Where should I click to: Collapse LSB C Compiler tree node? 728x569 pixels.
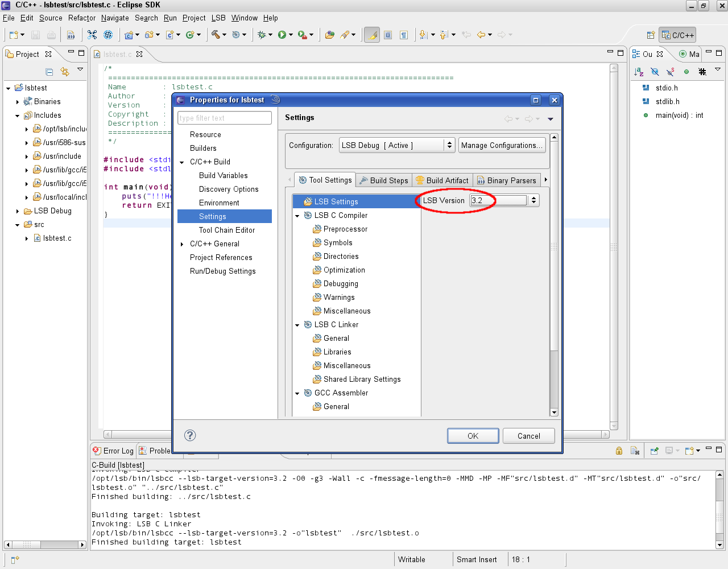[x=297, y=216]
